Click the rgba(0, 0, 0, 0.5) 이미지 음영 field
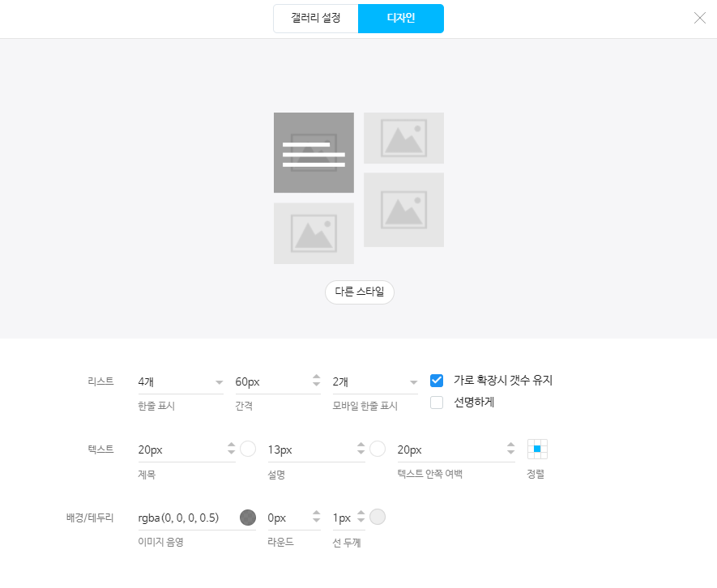 pos(187,518)
